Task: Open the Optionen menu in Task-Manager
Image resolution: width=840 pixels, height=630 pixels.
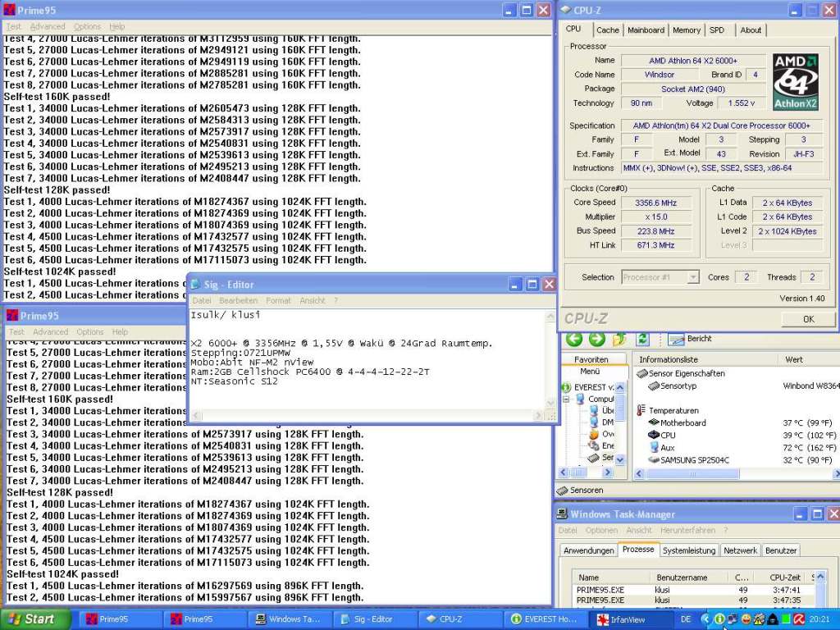Action: coord(601,531)
